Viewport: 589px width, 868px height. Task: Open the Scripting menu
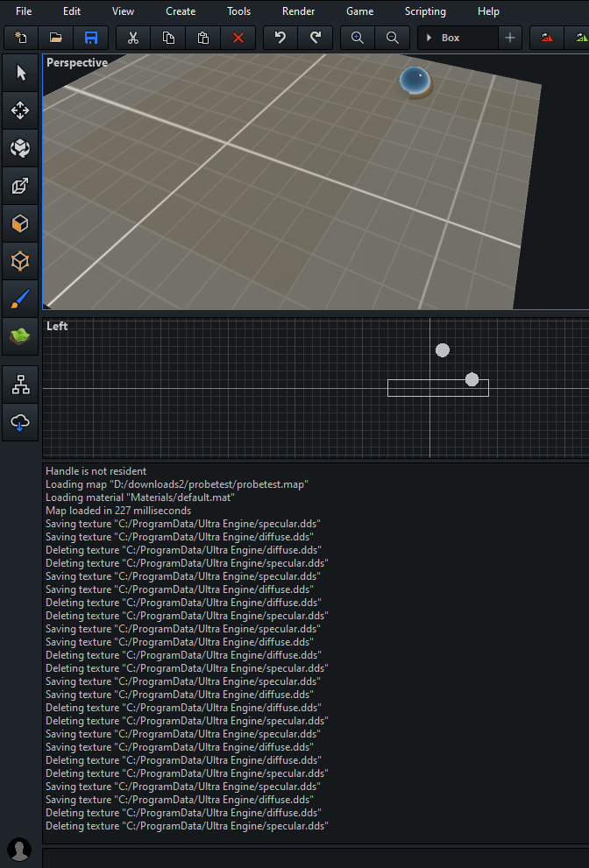[x=426, y=11]
